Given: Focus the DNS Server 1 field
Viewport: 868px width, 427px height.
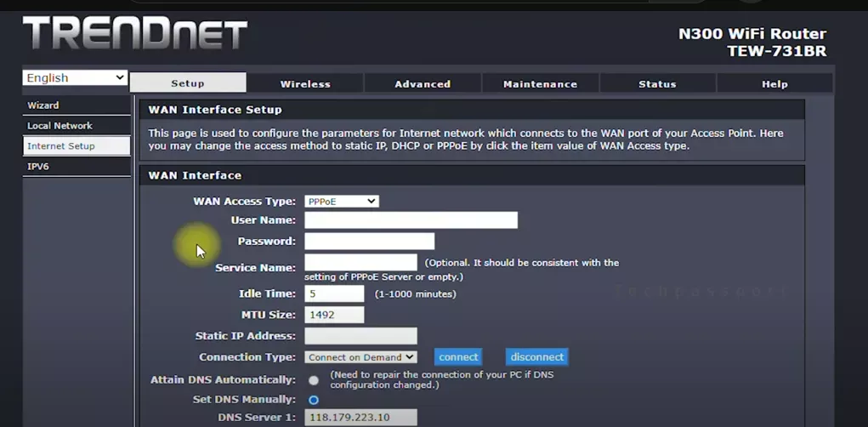Looking at the screenshot, I should (x=360, y=418).
